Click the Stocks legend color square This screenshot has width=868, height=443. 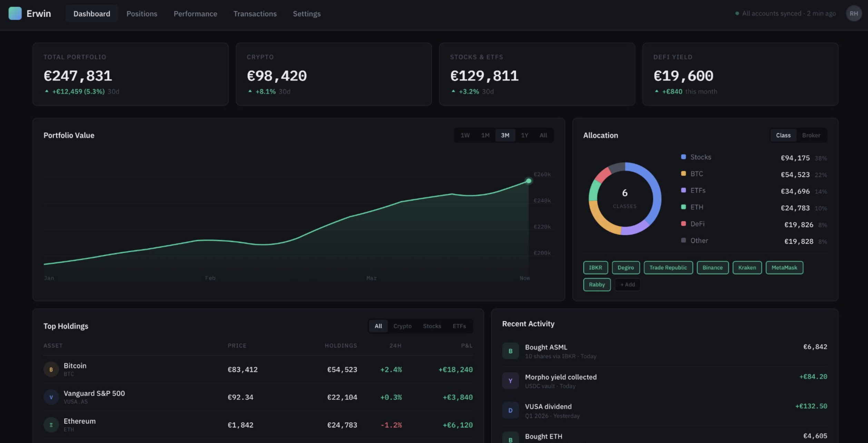pos(683,157)
